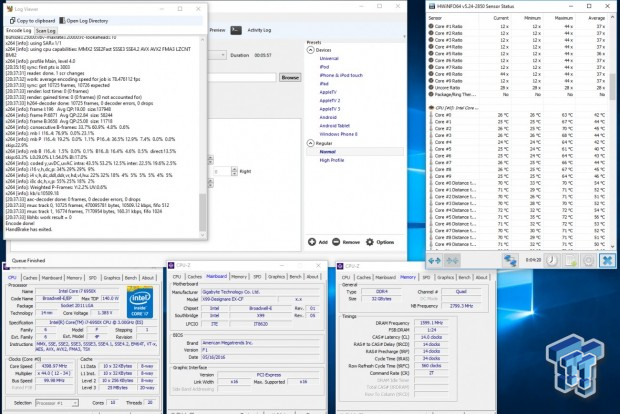
Task: Click the clock reset icon in HWiNFO toolbar
Action: pyautogui.click(x=552, y=261)
